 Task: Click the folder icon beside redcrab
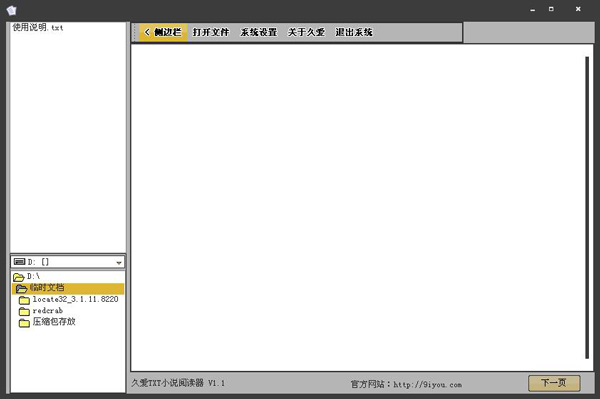tap(24, 311)
